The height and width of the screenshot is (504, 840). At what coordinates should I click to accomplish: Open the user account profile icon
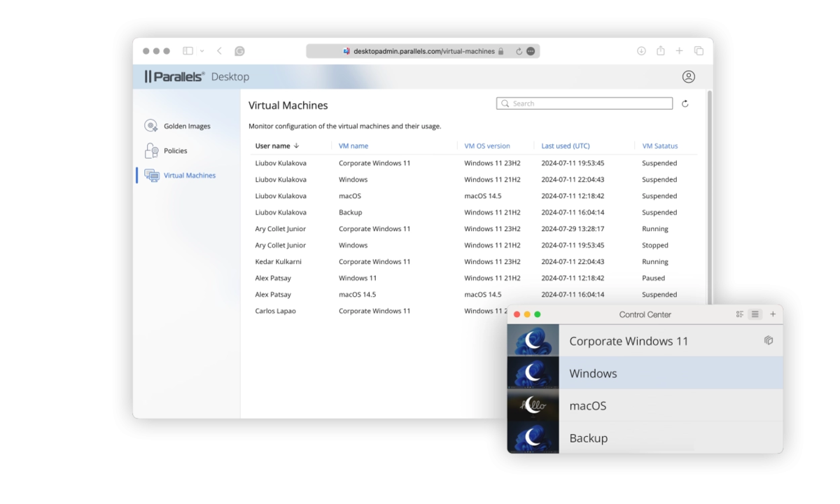(688, 77)
